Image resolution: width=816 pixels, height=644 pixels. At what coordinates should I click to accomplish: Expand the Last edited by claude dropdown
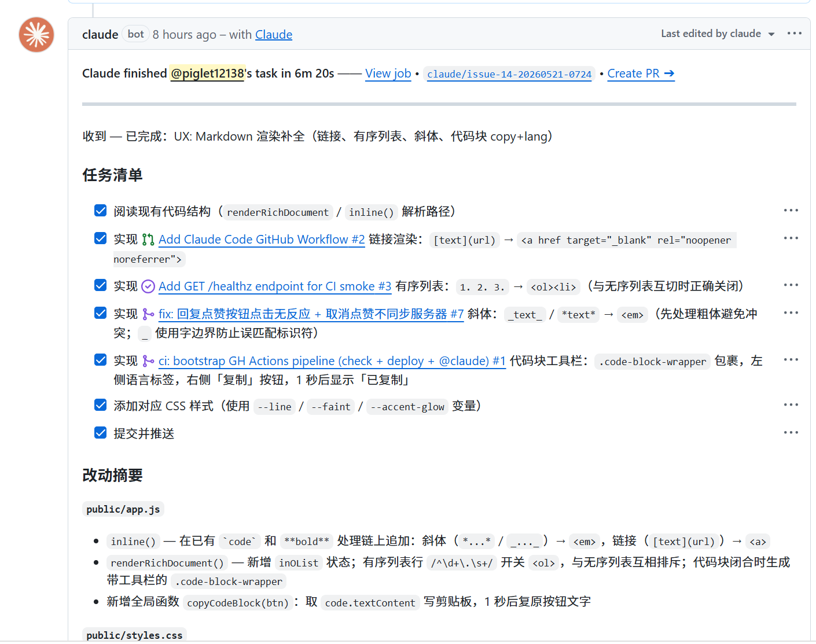[x=718, y=34]
